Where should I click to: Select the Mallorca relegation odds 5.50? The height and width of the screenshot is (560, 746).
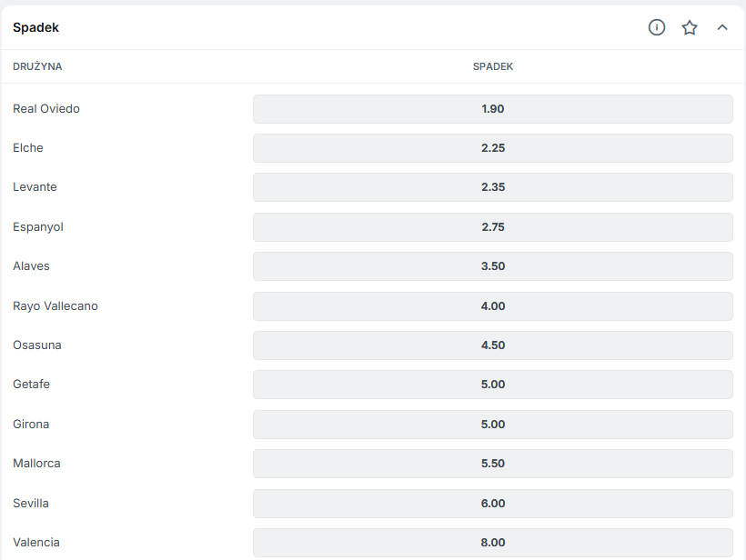click(493, 463)
